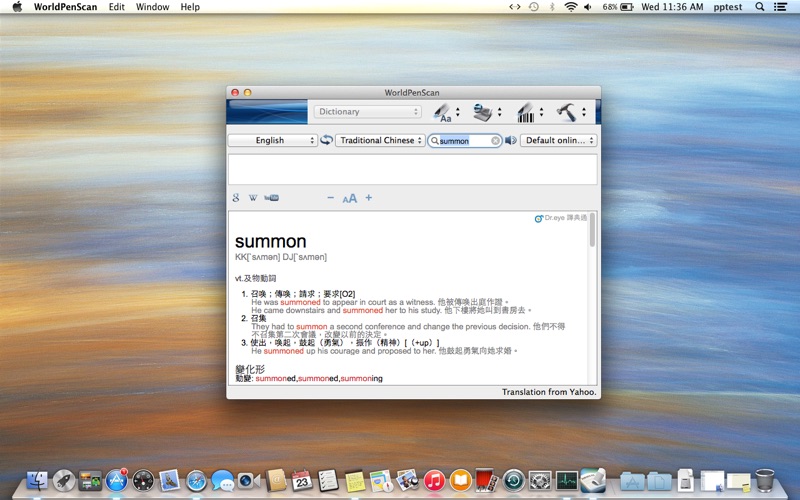
Task: Play pronunciation with the speaker icon
Action: click(510, 140)
